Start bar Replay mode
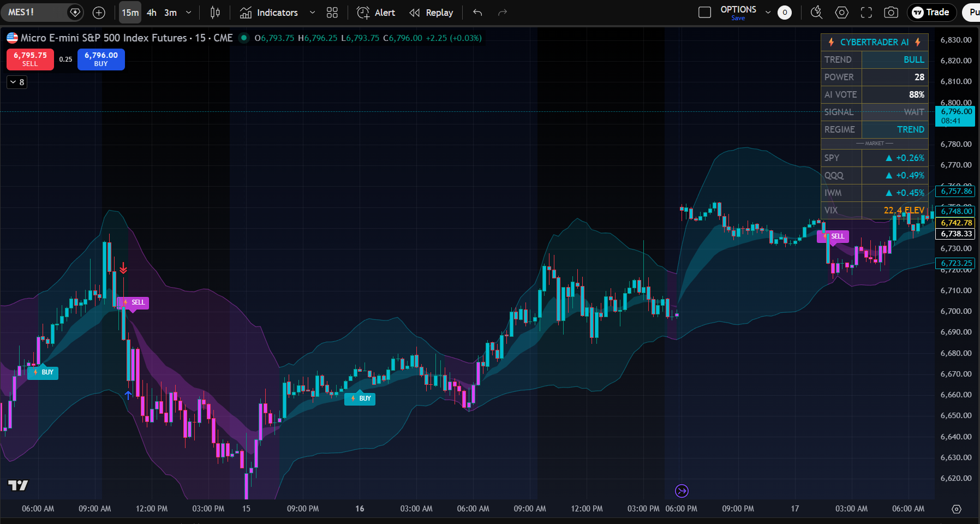The image size is (980, 524). (431, 12)
